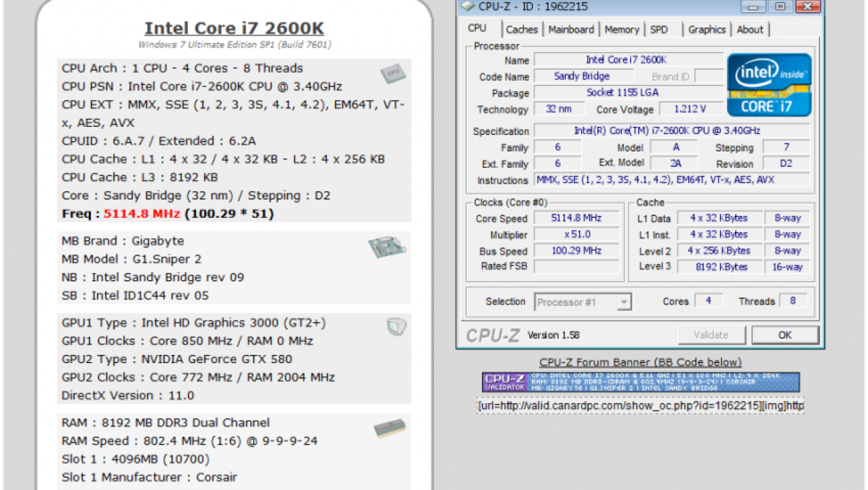Click the RAM stick icon

click(x=390, y=429)
